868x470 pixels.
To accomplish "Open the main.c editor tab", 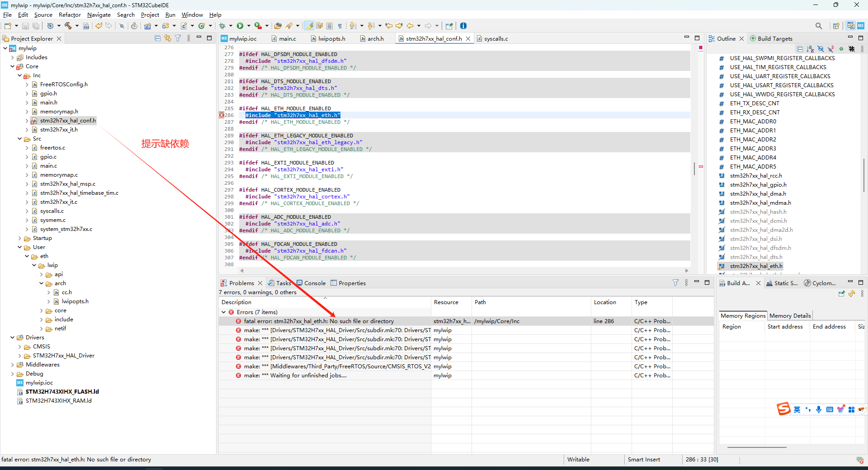I will (x=287, y=39).
